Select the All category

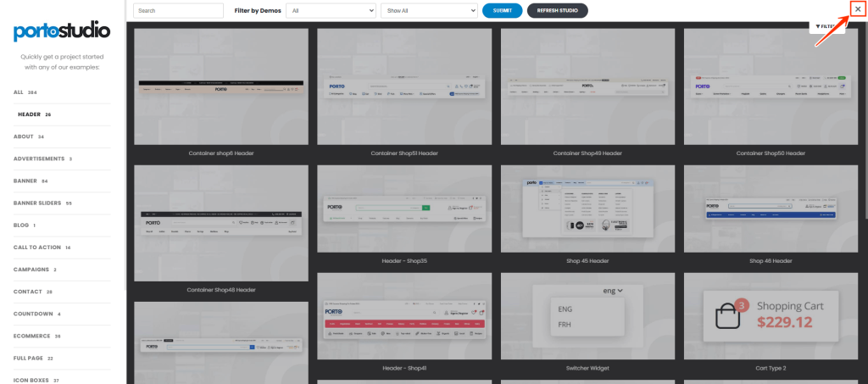[19, 92]
